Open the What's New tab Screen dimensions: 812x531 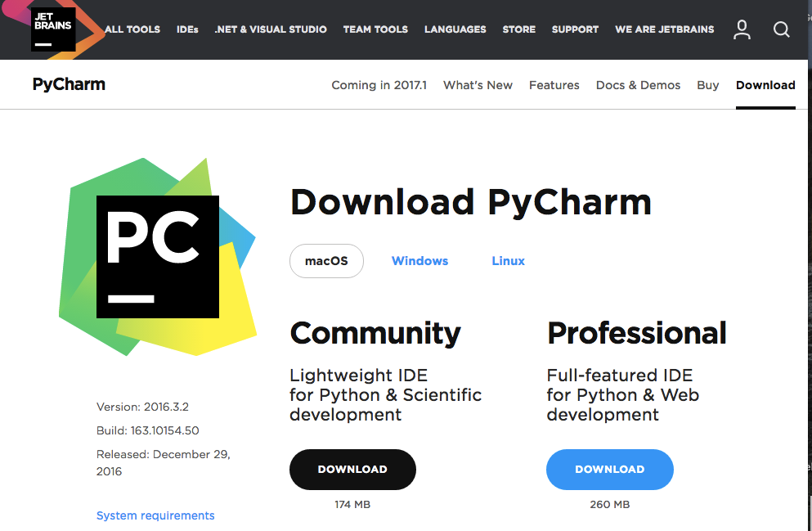[478, 85]
